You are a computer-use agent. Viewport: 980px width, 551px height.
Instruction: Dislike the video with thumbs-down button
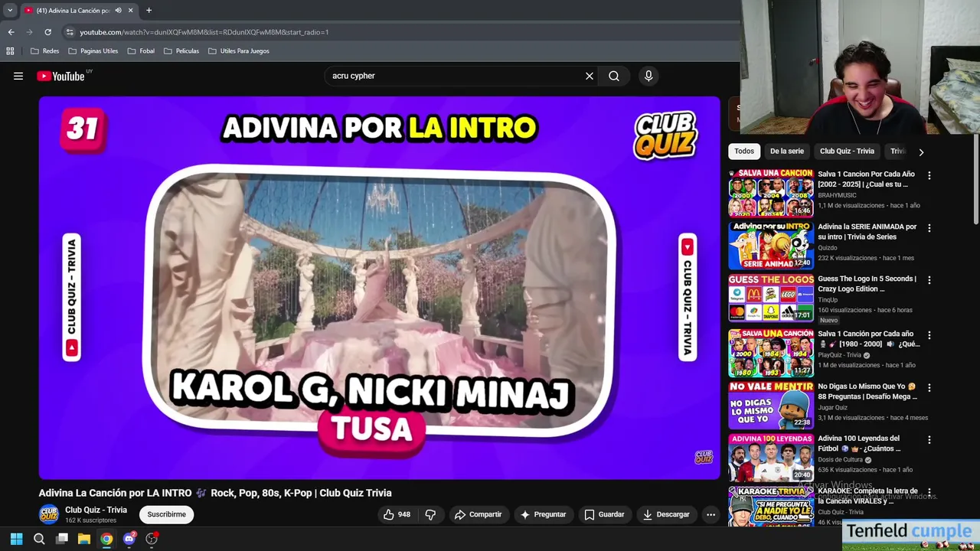coord(430,514)
